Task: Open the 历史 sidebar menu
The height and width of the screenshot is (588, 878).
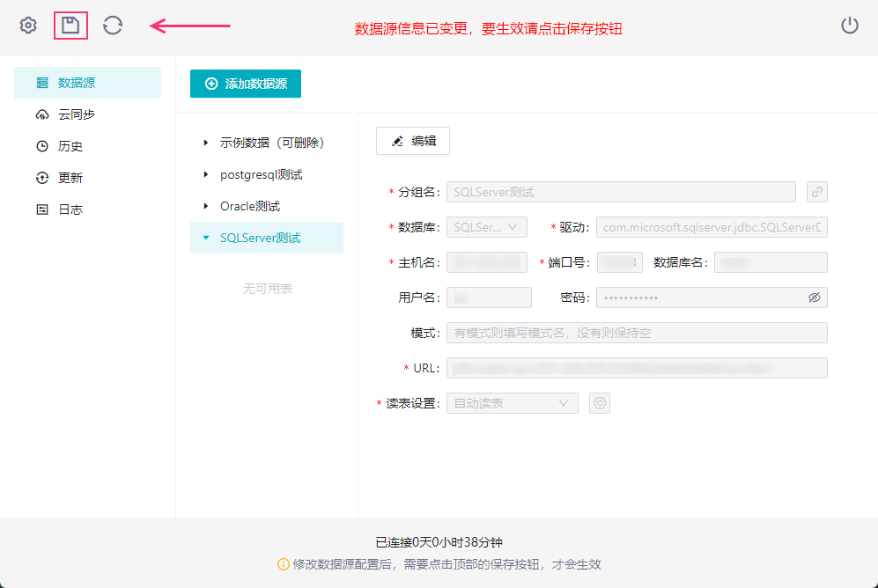Action: [x=87, y=146]
